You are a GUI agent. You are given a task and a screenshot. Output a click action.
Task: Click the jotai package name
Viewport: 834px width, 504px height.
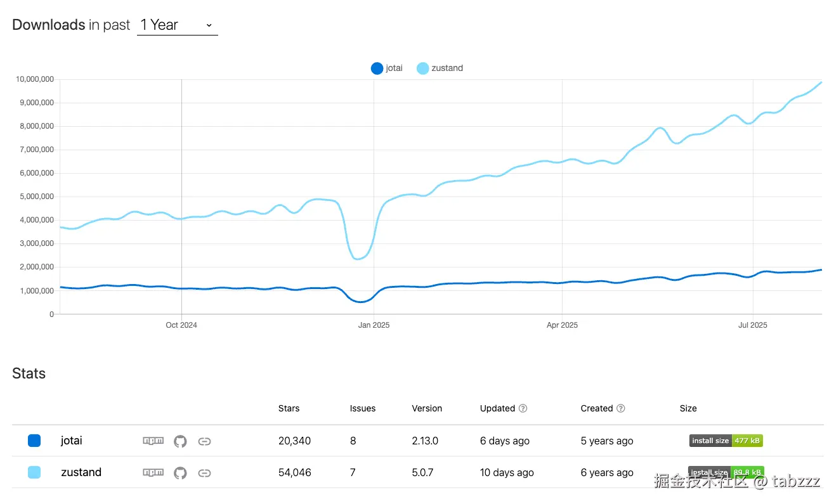72,441
